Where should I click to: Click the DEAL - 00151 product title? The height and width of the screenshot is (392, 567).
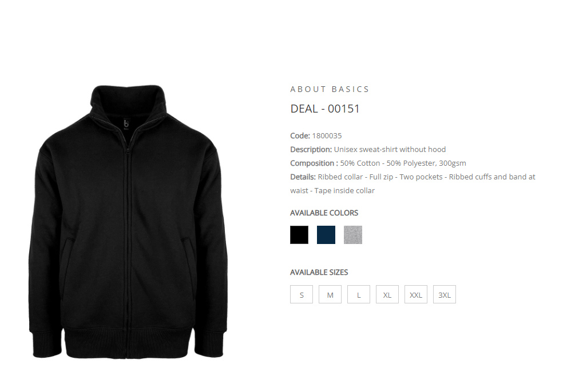pyautogui.click(x=325, y=109)
